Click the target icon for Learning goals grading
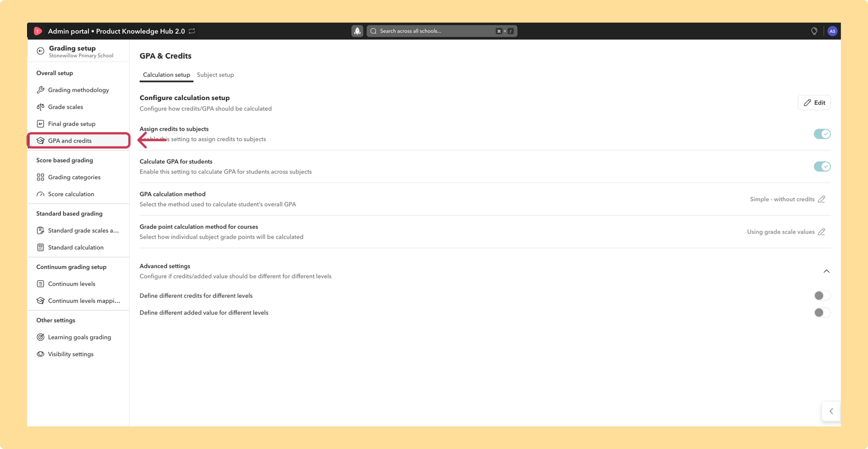The height and width of the screenshot is (449, 868). pos(40,337)
